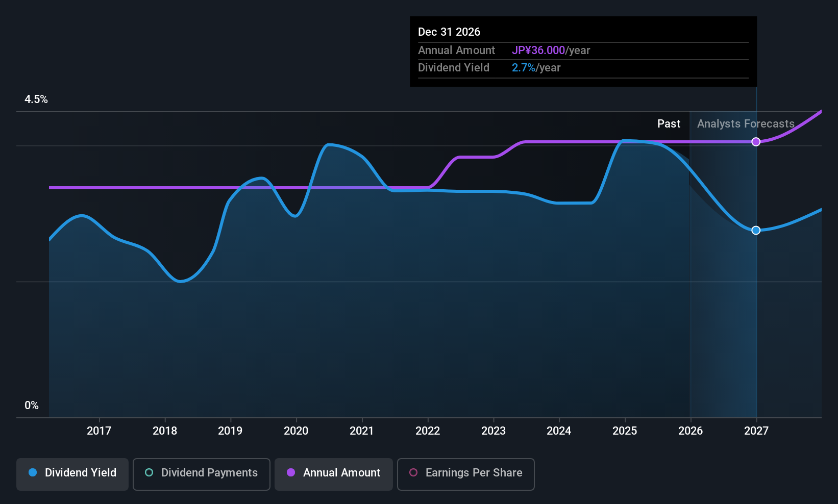This screenshot has height=504, width=838.
Task: Enable the Dividend Payments series
Action: click(202, 474)
